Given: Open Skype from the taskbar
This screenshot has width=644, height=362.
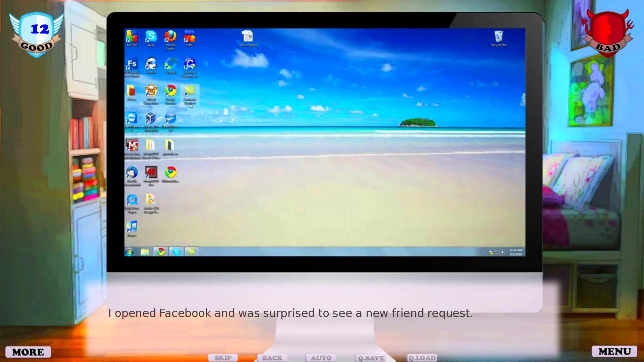Looking at the screenshot, I should click(176, 252).
